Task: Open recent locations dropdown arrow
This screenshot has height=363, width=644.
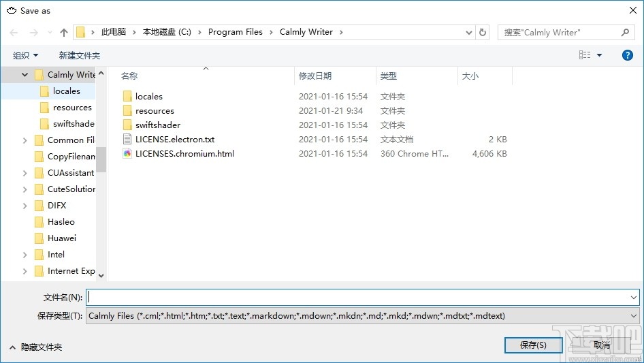Action: point(50,33)
